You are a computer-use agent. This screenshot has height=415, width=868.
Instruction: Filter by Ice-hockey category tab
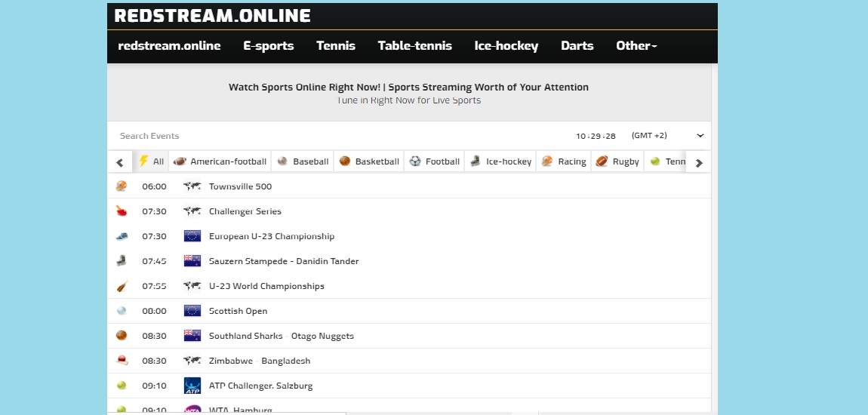coord(500,161)
